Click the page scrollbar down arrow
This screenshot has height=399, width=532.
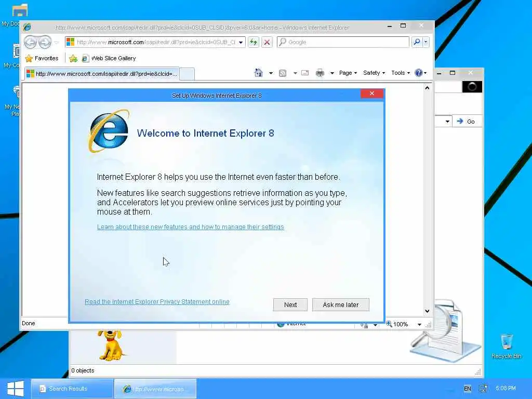click(x=427, y=311)
